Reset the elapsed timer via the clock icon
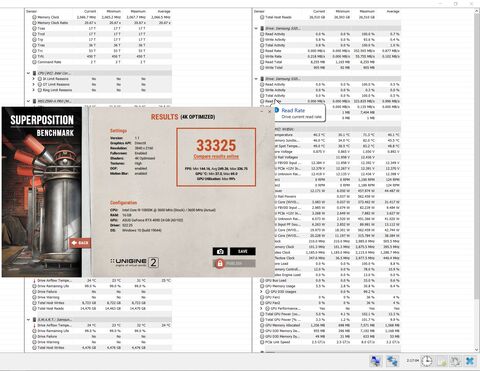 [x=426, y=361]
